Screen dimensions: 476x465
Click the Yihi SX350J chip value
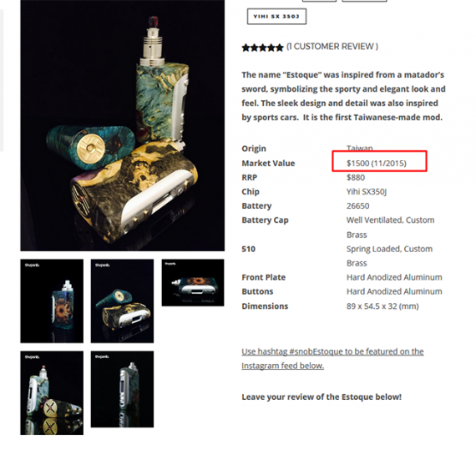point(367,192)
